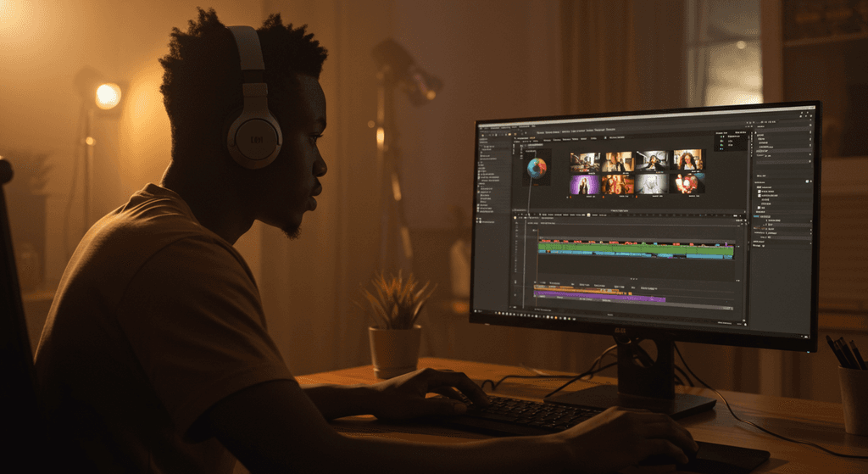The image size is (868, 474).
Task: Select the grayscale person thumbnail in top row
Action: (652, 161)
